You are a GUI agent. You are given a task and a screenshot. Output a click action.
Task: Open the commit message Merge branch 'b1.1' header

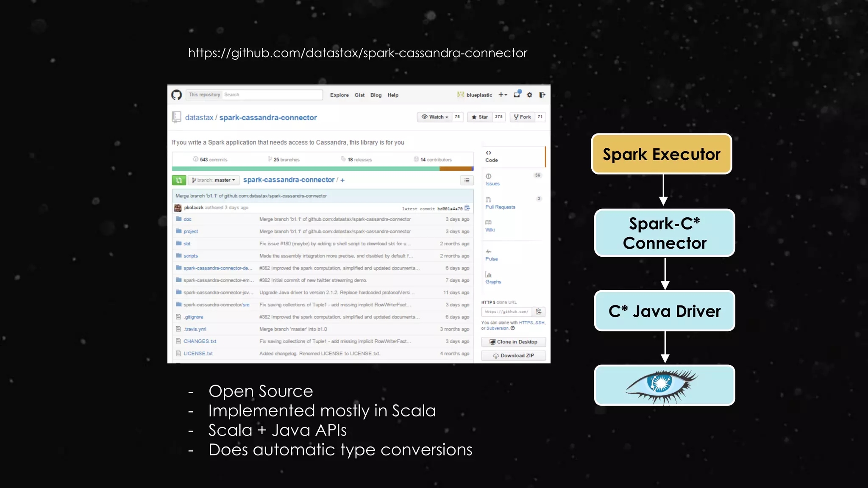251,196
